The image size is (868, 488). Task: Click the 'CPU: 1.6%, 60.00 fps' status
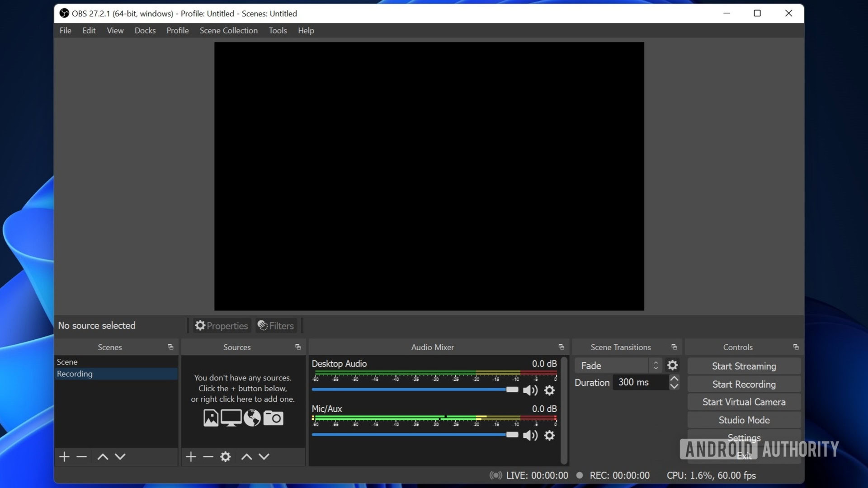click(x=711, y=475)
